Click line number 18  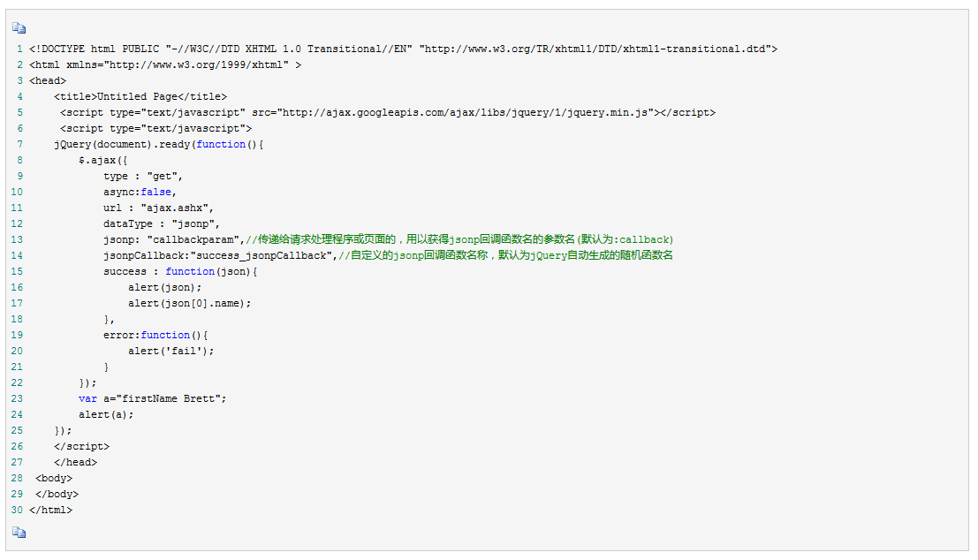17,319
